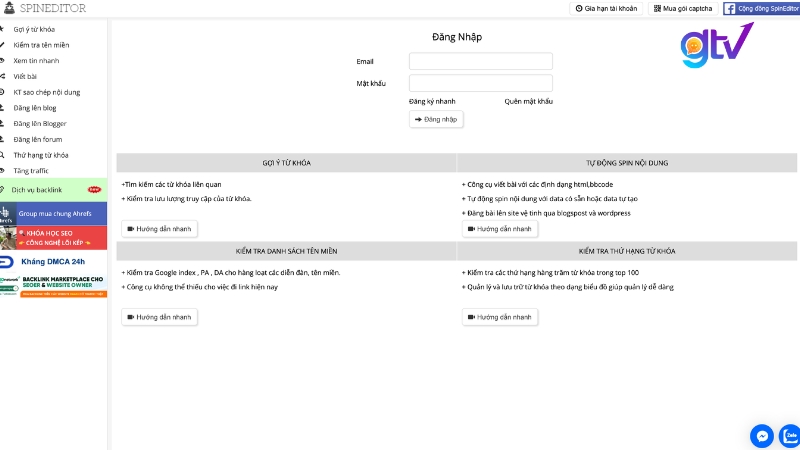Click Gia hạn tài khoản button
The image size is (800, 450).
click(x=606, y=8)
